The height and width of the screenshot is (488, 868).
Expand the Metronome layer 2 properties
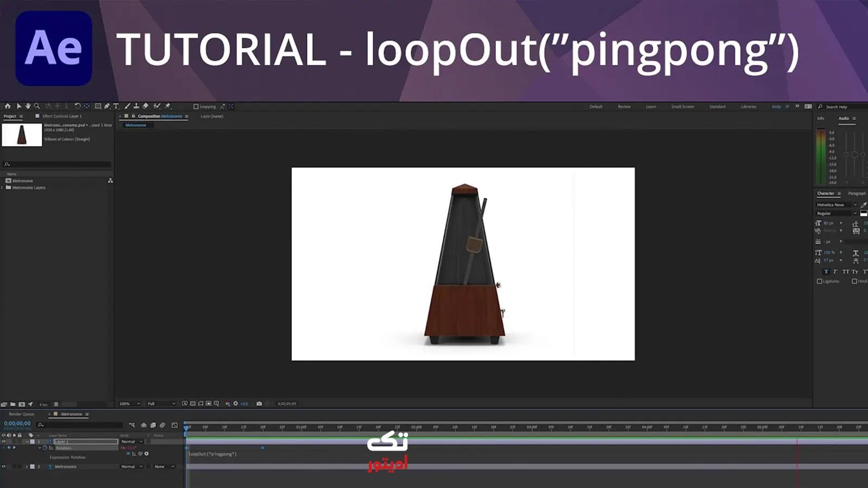(27, 466)
